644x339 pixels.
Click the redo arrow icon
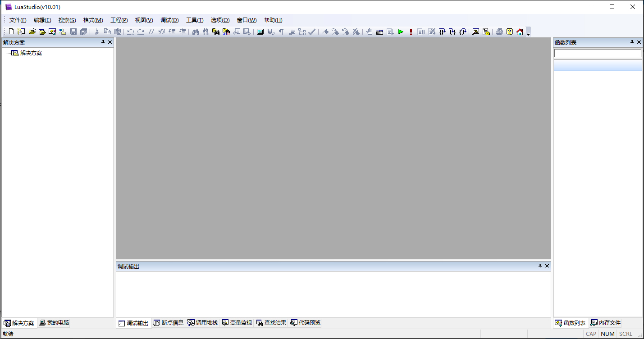[x=141, y=32]
